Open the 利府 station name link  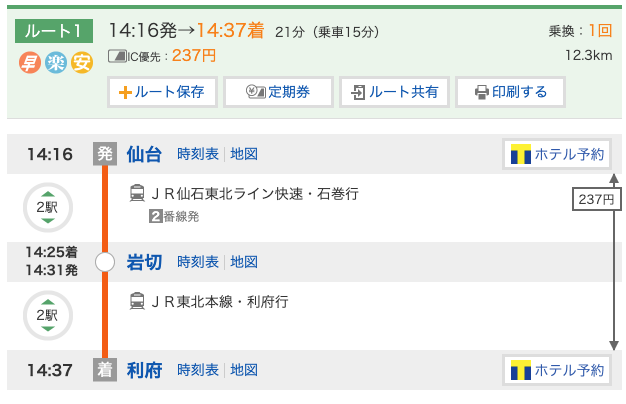tap(144, 370)
